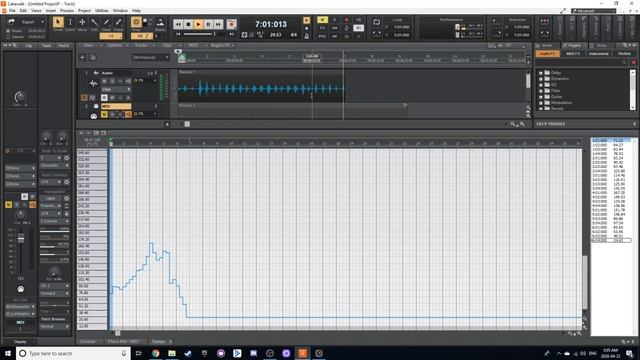Toggle global Mute in Mix module

click(322, 20)
